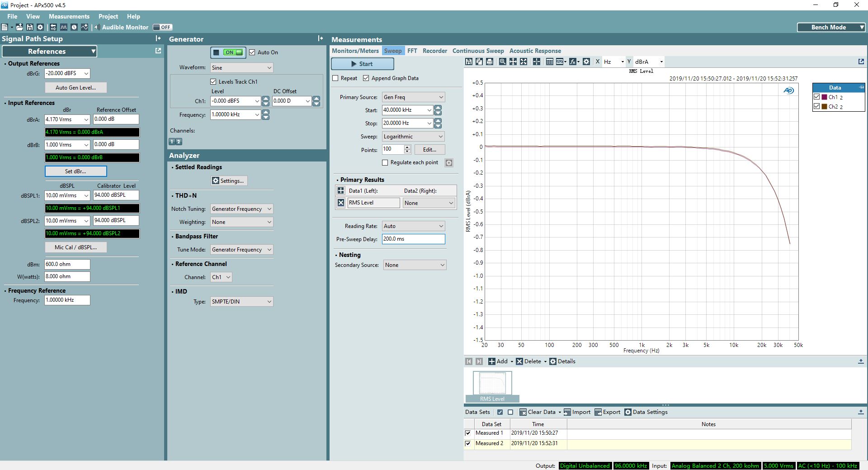Enable the Repeat checkbox
The image size is (868, 470).
pyautogui.click(x=335, y=78)
